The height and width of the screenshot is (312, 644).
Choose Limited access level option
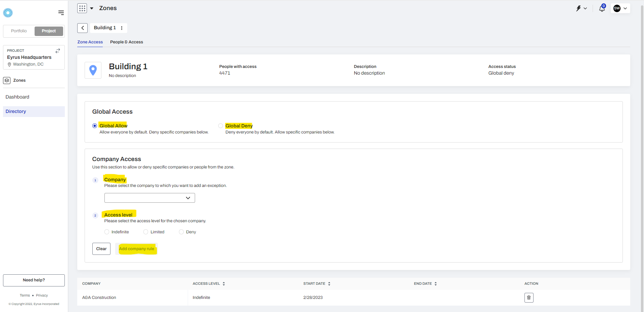(x=146, y=232)
